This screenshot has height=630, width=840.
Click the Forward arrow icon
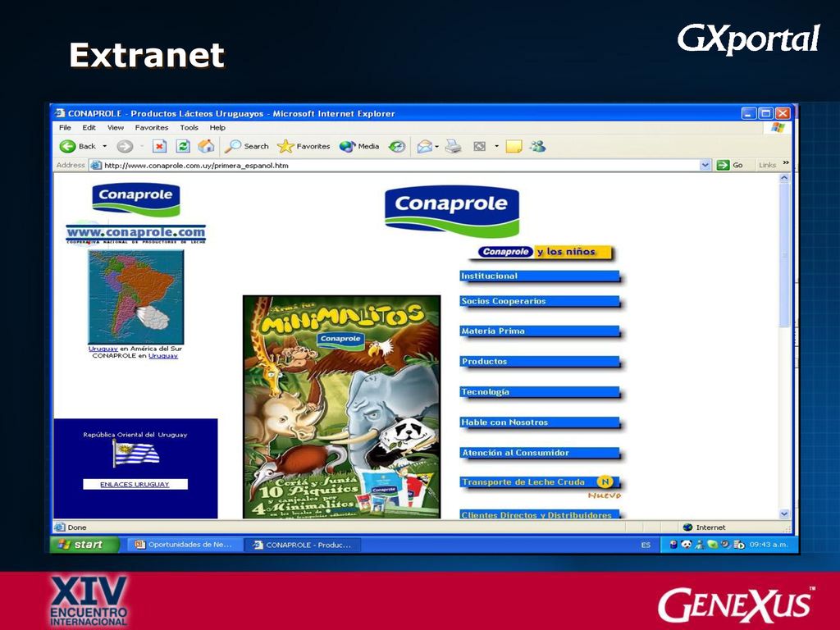125,146
